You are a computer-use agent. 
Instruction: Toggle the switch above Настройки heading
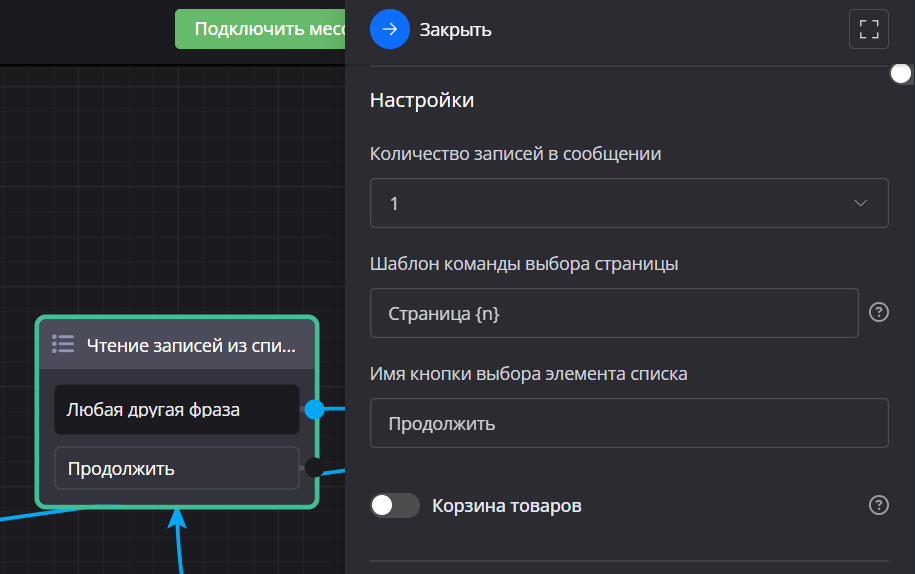(x=899, y=74)
